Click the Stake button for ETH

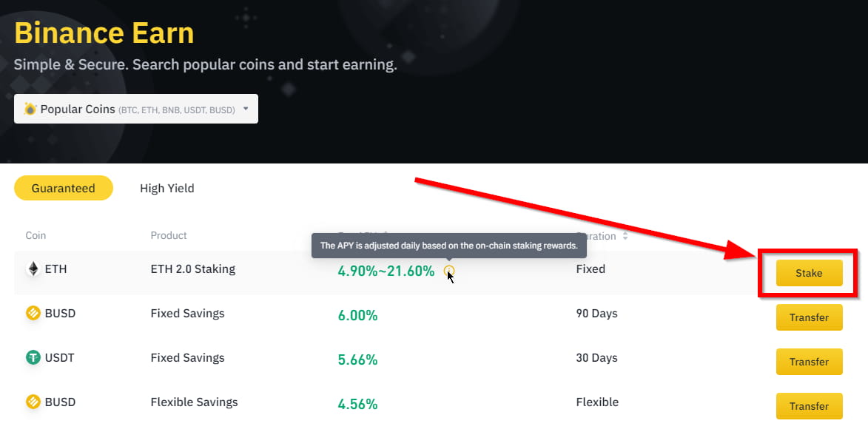click(x=809, y=273)
